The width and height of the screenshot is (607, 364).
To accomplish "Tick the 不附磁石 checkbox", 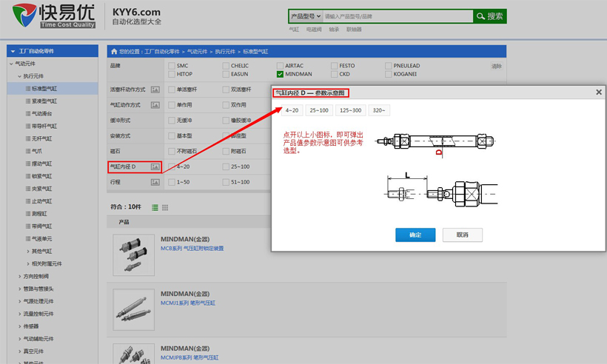I will pyautogui.click(x=172, y=151).
